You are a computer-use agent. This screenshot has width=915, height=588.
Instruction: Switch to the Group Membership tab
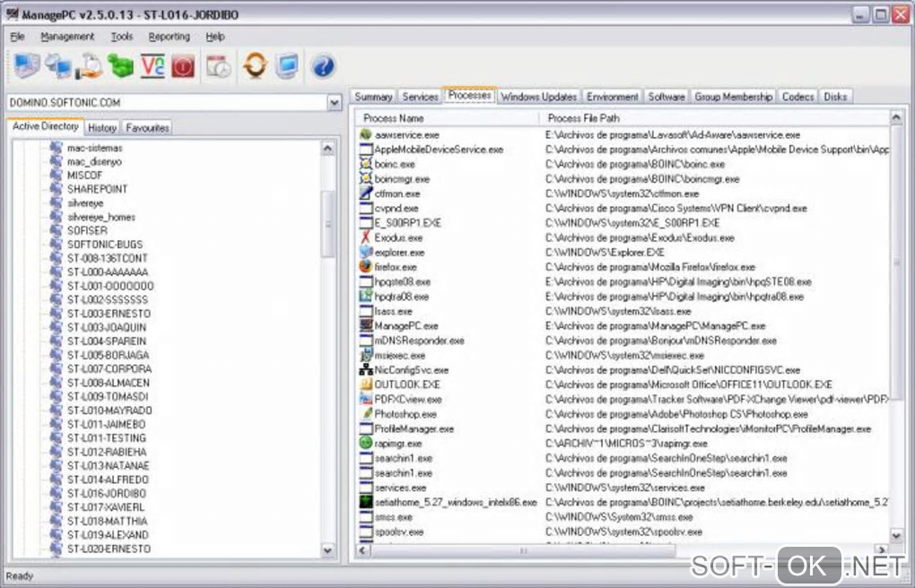pyautogui.click(x=733, y=97)
